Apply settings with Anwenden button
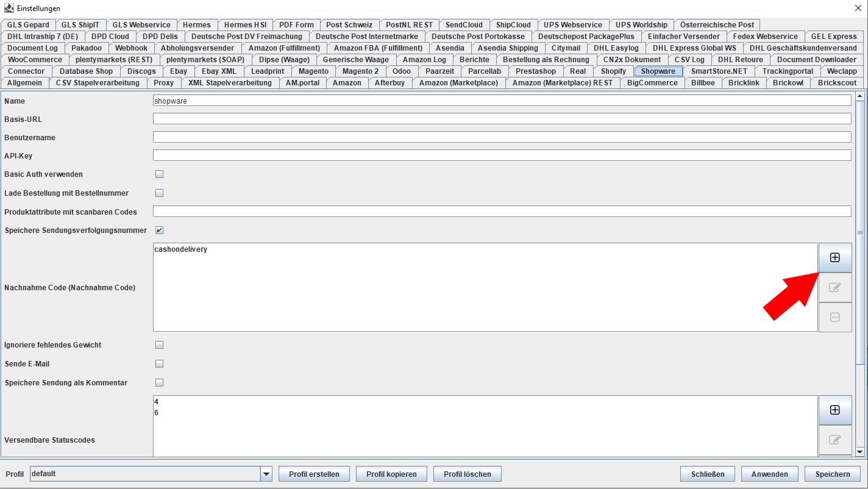868x489 pixels. (x=770, y=474)
